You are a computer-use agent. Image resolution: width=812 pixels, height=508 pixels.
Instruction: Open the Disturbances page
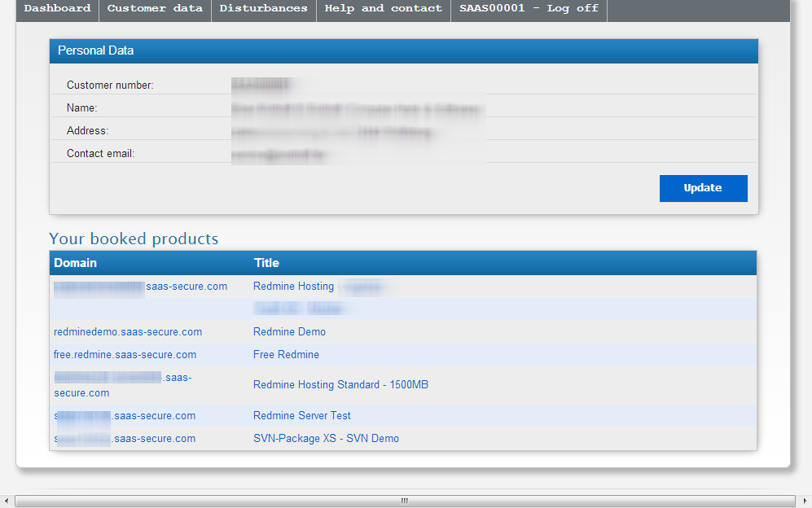click(263, 9)
